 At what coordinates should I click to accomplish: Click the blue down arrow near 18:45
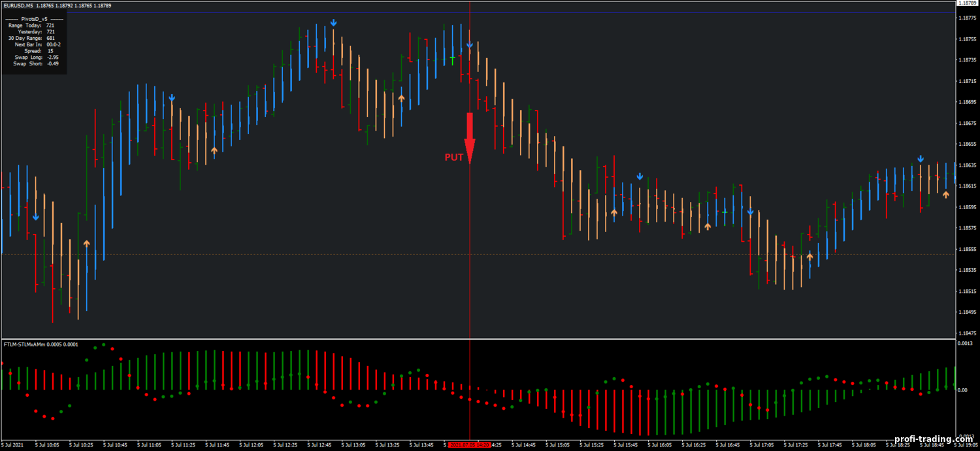click(x=921, y=159)
